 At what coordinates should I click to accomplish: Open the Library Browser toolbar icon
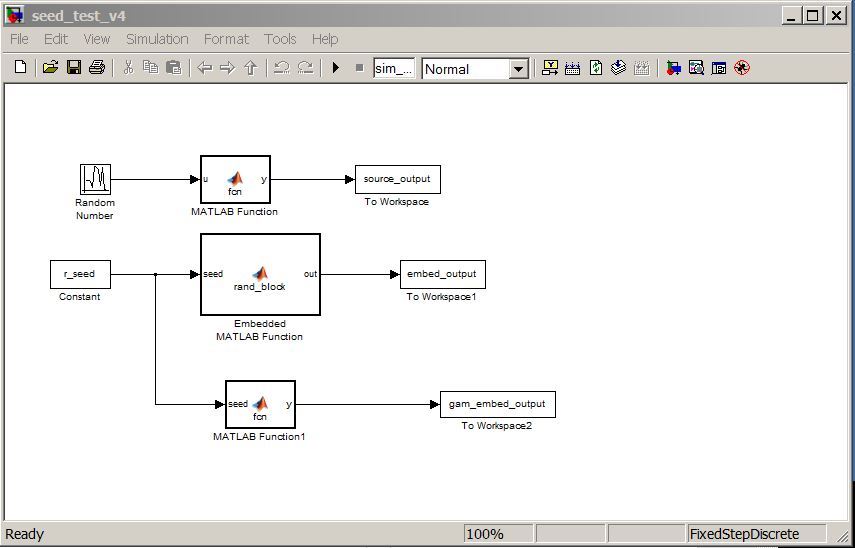pos(674,68)
